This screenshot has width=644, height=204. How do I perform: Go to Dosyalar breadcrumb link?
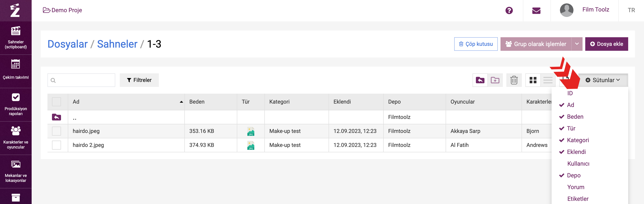68,44
